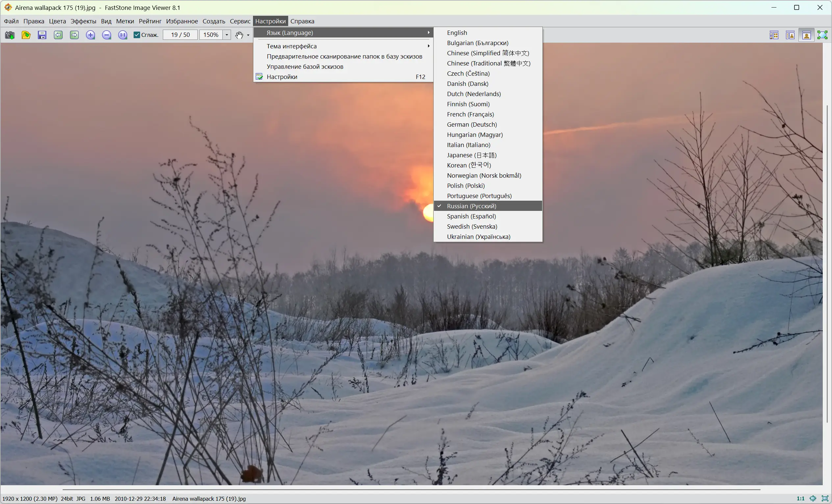Open Настройки via the F12 menu entry
This screenshot has width=832, height=504.
283,77
